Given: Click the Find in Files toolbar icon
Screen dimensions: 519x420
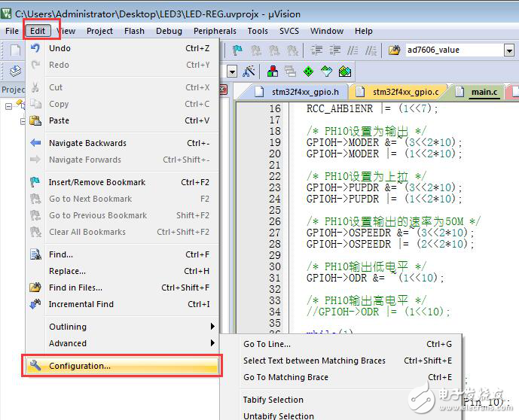Looking at the screenshot, I should (395, 50).
